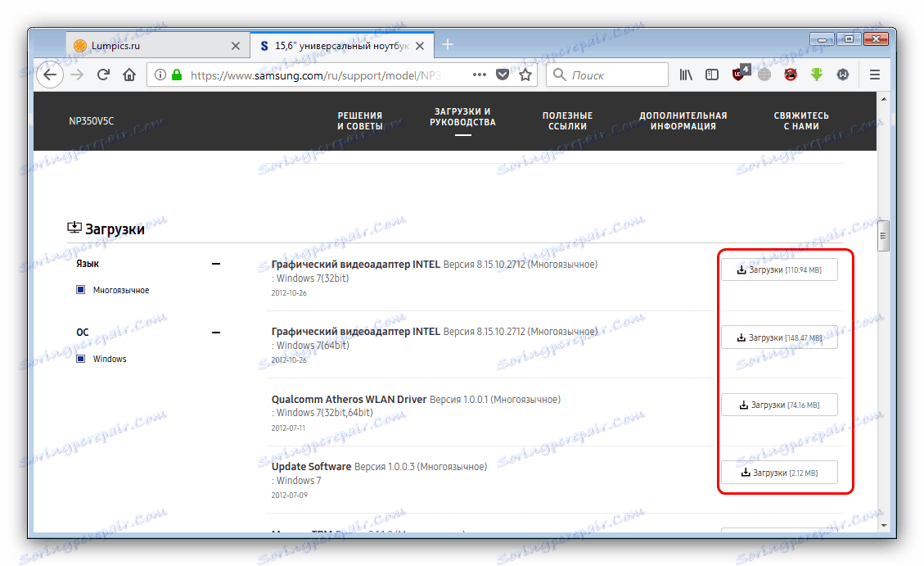Click the Qualcomm Atheros WLAN Driver title
Image resolution: width=924 pixels, height=566 pixels.
coord(349,399)
